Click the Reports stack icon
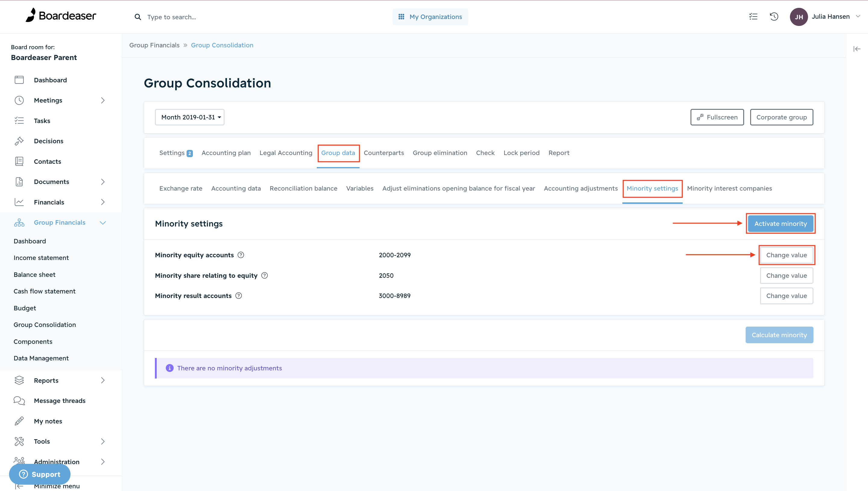Image resolution: width=868 pixels, height=491 pixels. 19,380
